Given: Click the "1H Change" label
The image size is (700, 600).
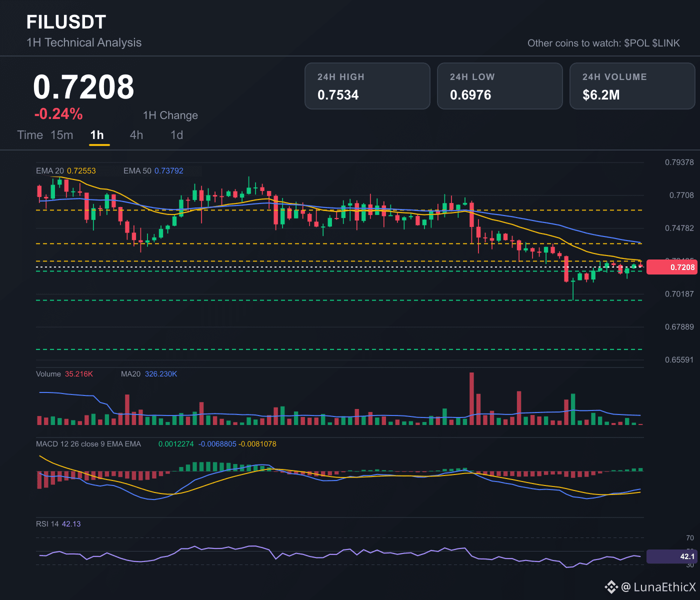Looking at the screenshot, I should pyautogui.click(x=170, y=115).
